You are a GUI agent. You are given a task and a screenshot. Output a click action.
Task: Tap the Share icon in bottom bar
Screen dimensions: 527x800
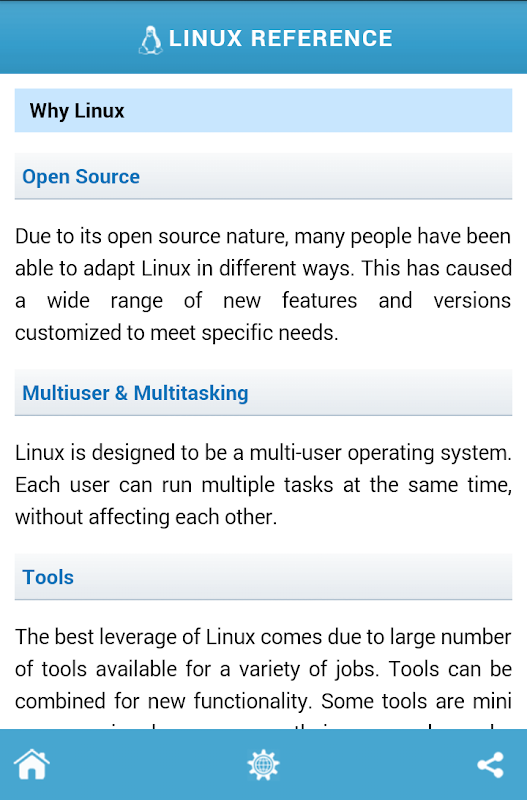[490, 764]
